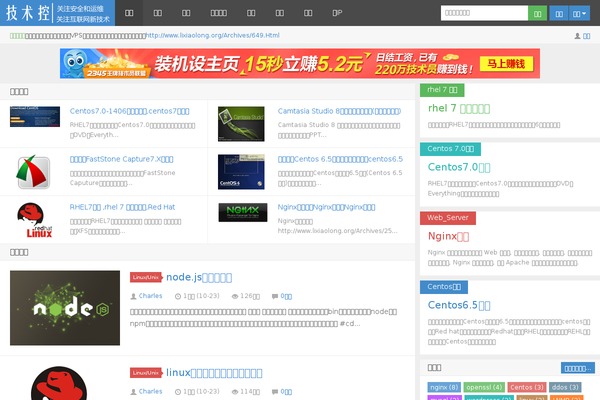Open the 装机设主页 banner advertisement
The width and height of the screenshot is (600, 400).
(x=300, y=63)
